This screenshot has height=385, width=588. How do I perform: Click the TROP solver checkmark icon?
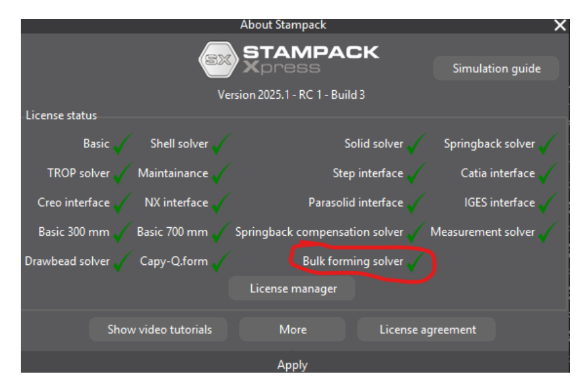[121, 173]
